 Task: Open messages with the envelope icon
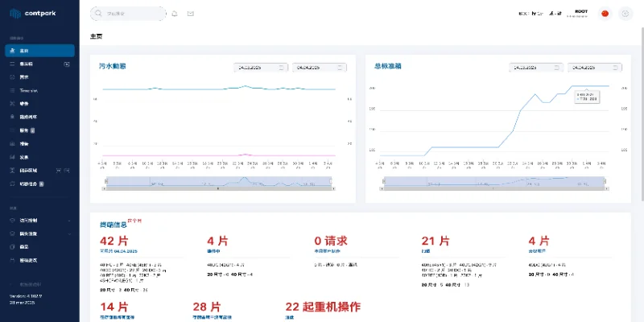(x=191, y=14)
